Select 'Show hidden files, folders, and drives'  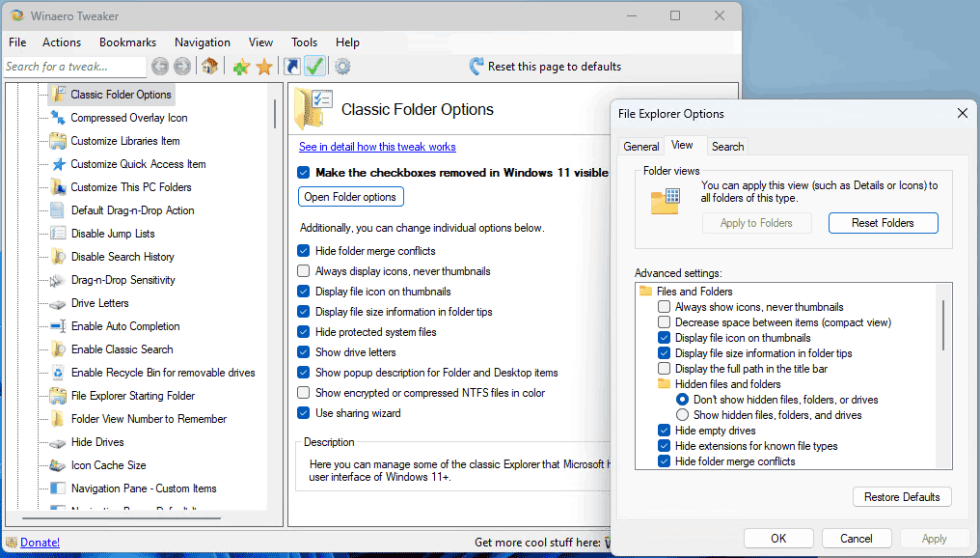(x=683, y=415)
